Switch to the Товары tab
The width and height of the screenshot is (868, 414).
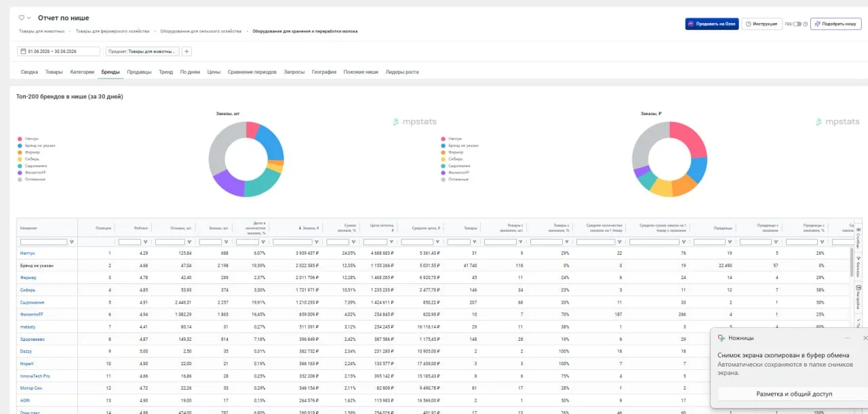click(x=54, y=72)
